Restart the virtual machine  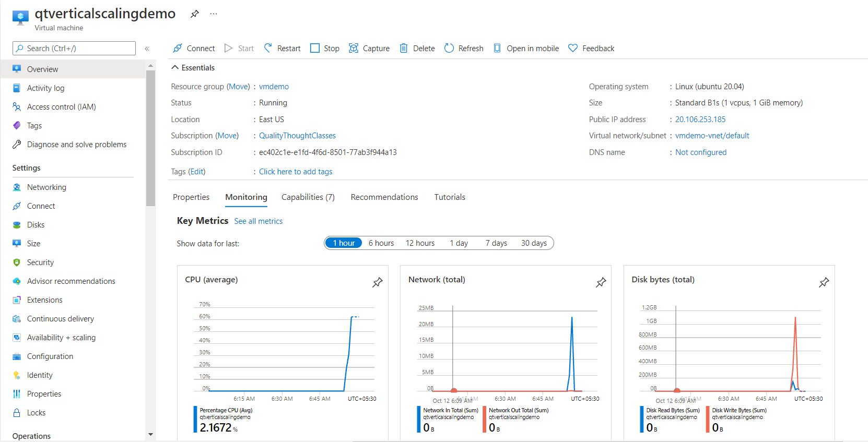click(x=282, y=49)
